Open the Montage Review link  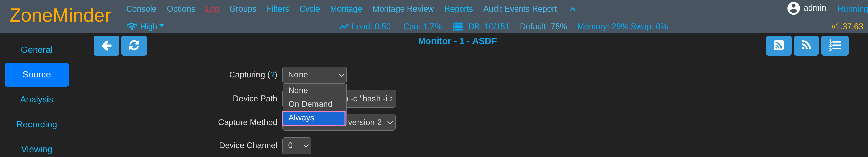[x=403, y=9]
